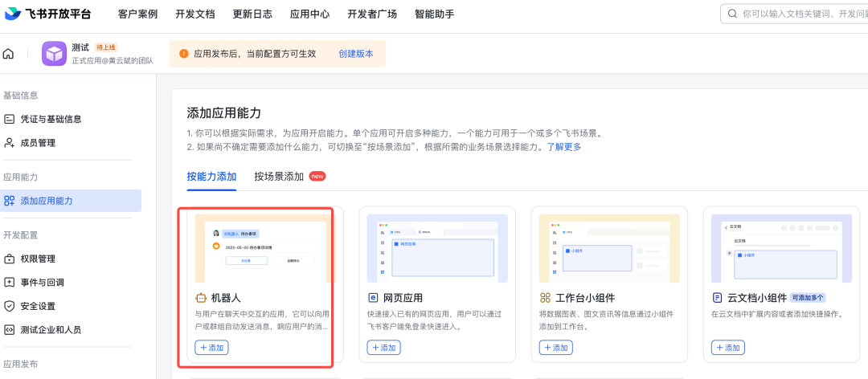The image size is (868, 379).
Task: Click the 应用发布 section label
Action: coord(20,364)
